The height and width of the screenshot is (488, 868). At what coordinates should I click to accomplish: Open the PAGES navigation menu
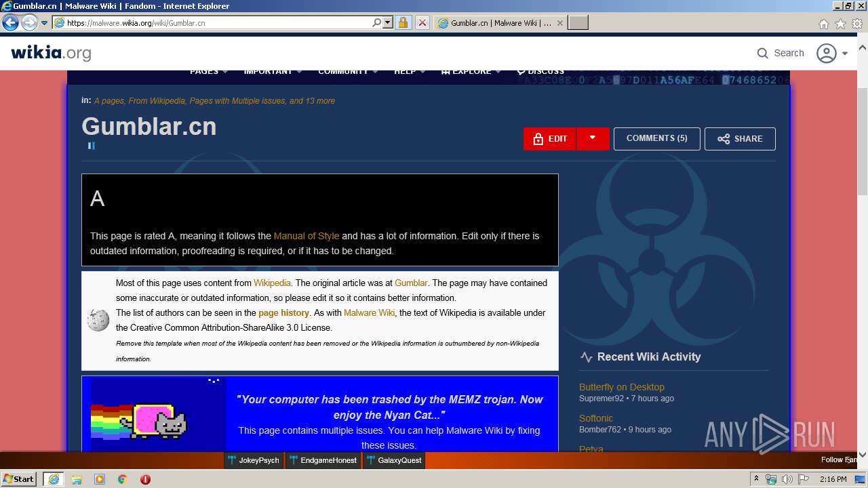pyautogui.click(x=208, y=71)
